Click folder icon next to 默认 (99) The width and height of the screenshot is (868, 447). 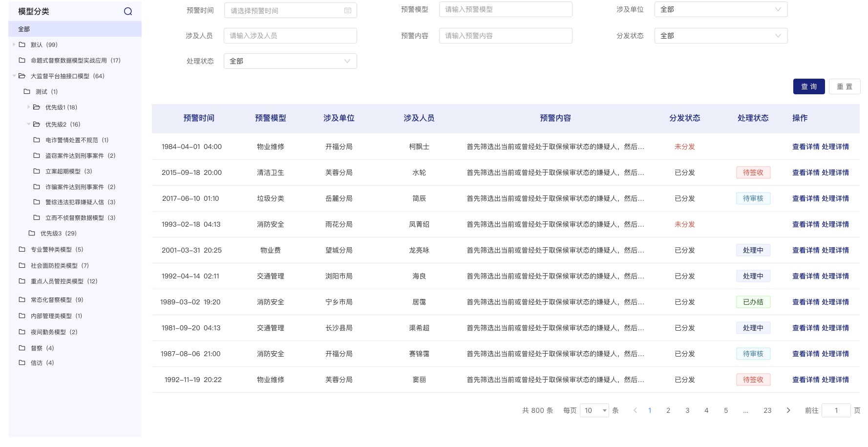pyautogui.click(x=22, y=44)
